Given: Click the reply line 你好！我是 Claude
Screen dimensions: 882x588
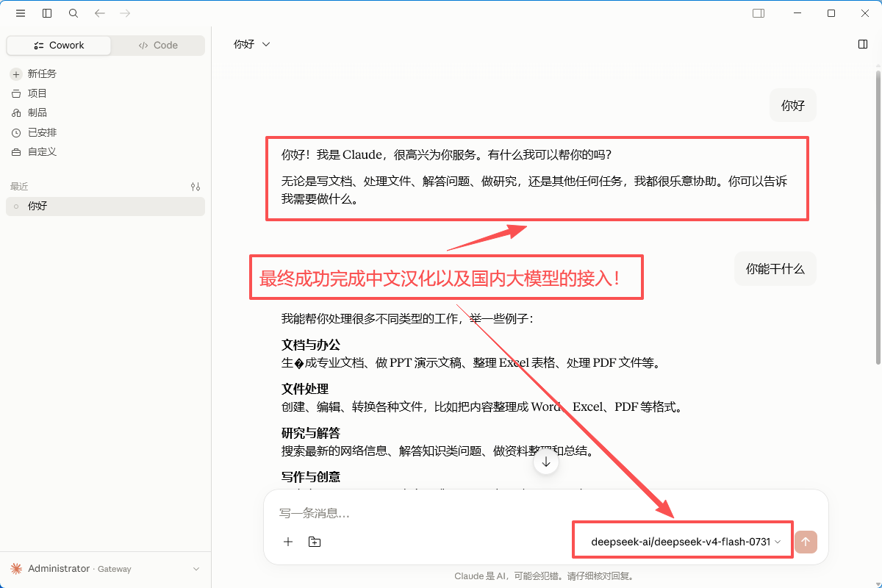Looking at the screenshot, I should 446,155.
